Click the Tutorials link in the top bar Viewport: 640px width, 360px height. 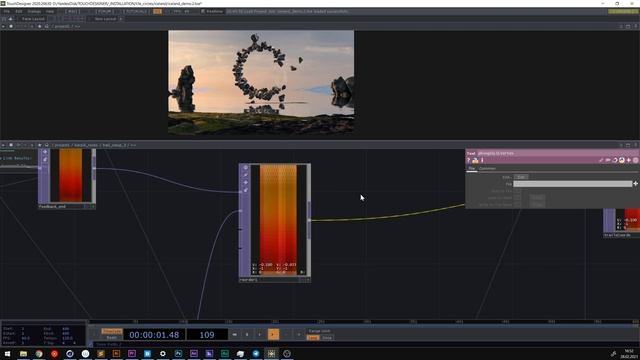[135, 11]
